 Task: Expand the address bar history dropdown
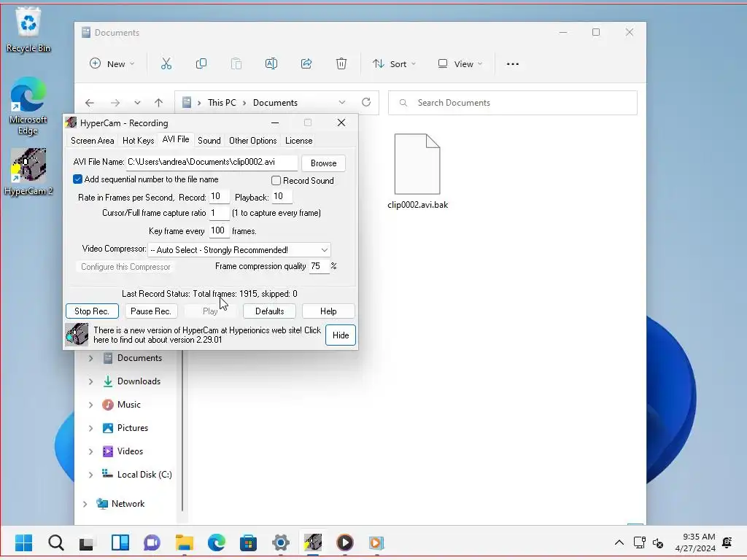pos(341,102)
